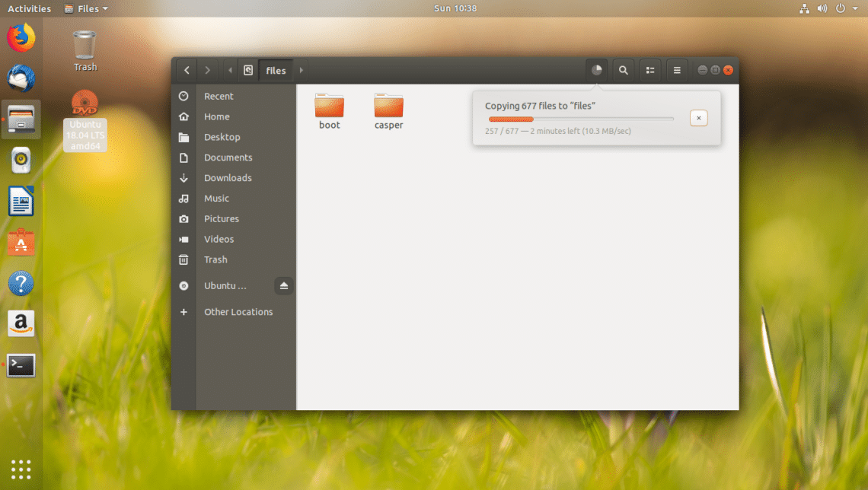868x490 pixels.
Task: Go back to the previous folder
Action: (187, 70)
